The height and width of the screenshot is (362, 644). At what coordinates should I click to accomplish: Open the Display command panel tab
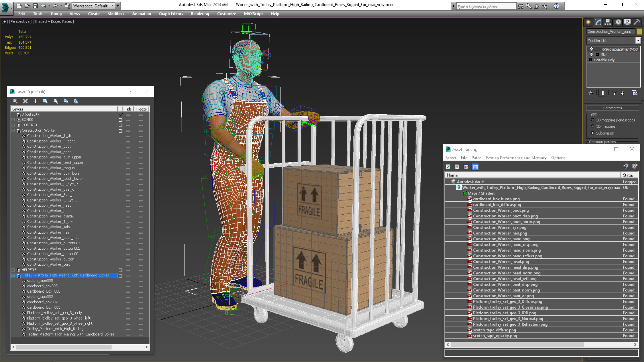[x=627, y=22]
